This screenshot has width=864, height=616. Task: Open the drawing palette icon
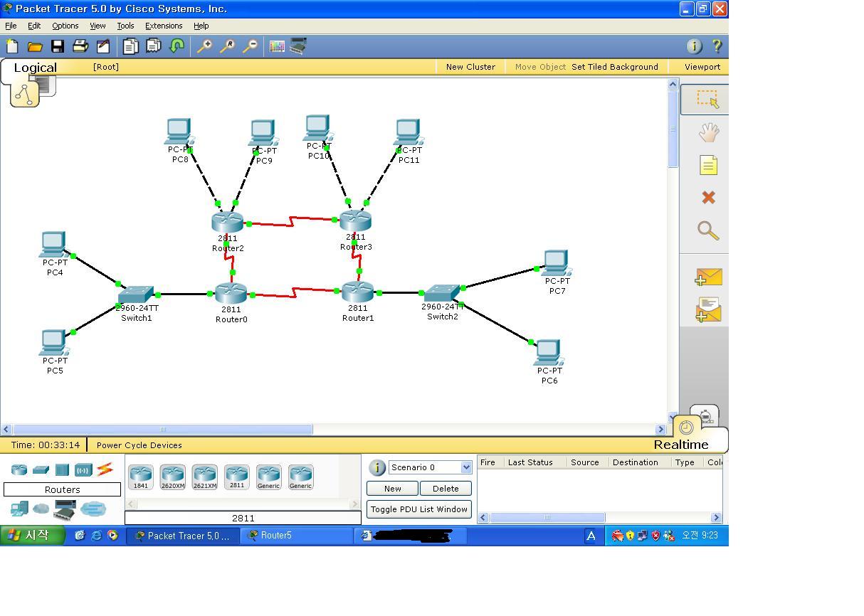tap(277, 46)
